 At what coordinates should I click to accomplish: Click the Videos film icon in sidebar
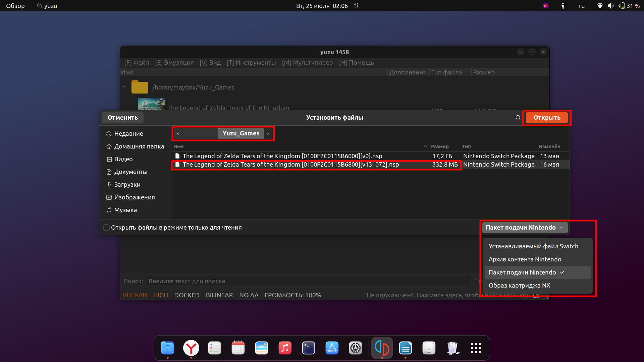(x=109, y=159)
